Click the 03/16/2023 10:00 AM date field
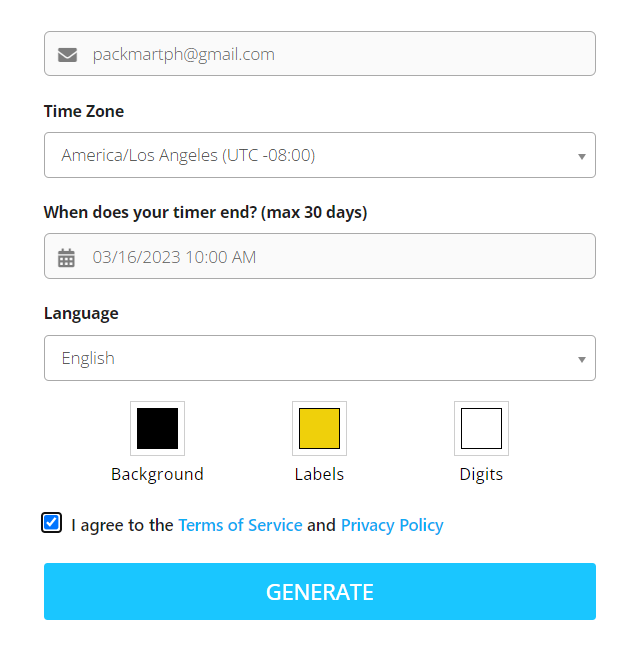This screenshot has height=646, width=637. tap(320, 256)
